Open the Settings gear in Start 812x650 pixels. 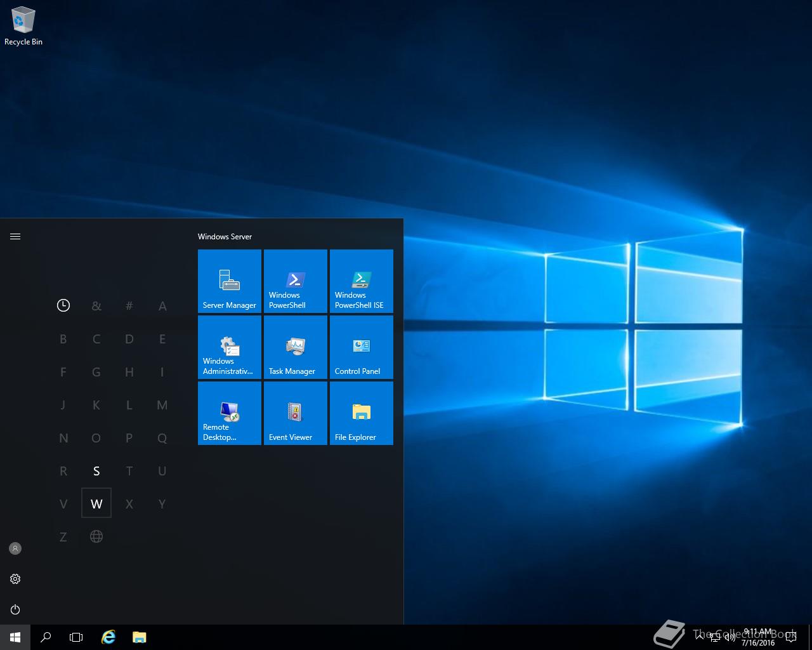tap(15, 579)
